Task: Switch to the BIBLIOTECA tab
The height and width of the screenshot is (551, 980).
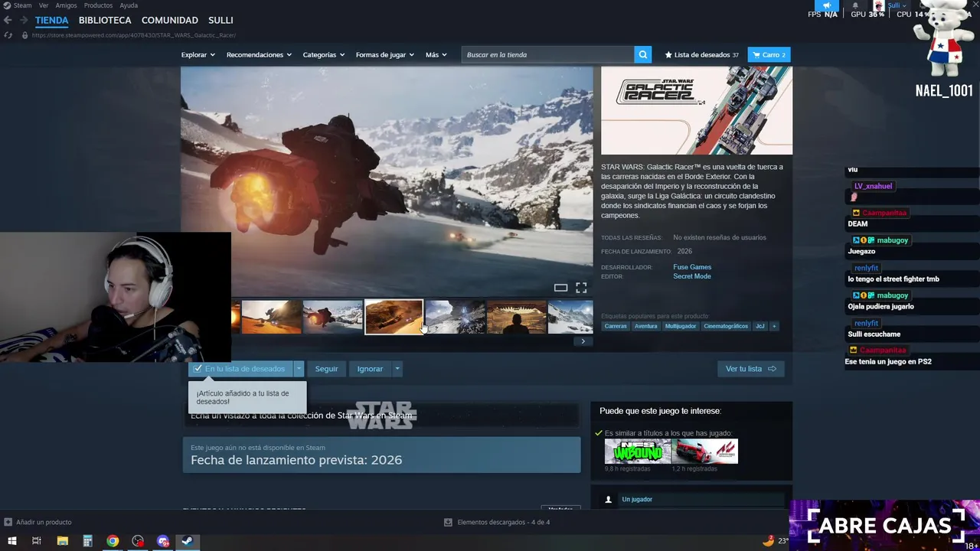Action: point(105,20)
